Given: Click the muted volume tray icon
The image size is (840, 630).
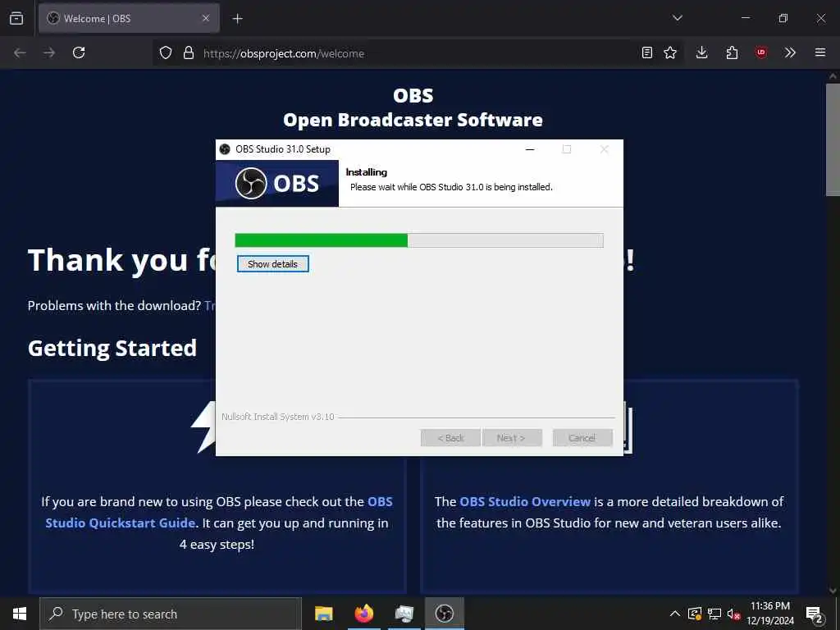Looking at the screenshot, I should coord(733,614).
